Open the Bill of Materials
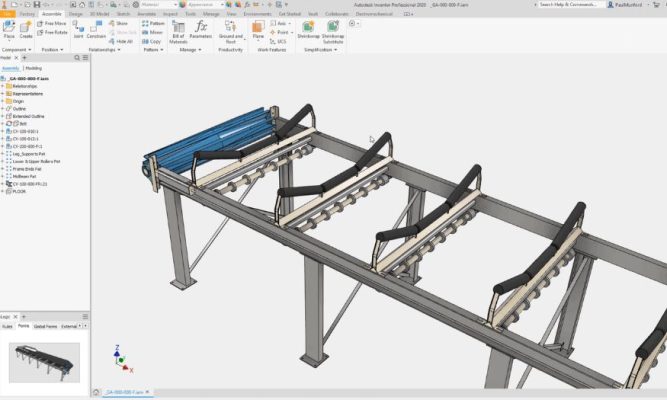 pos(180,30)
